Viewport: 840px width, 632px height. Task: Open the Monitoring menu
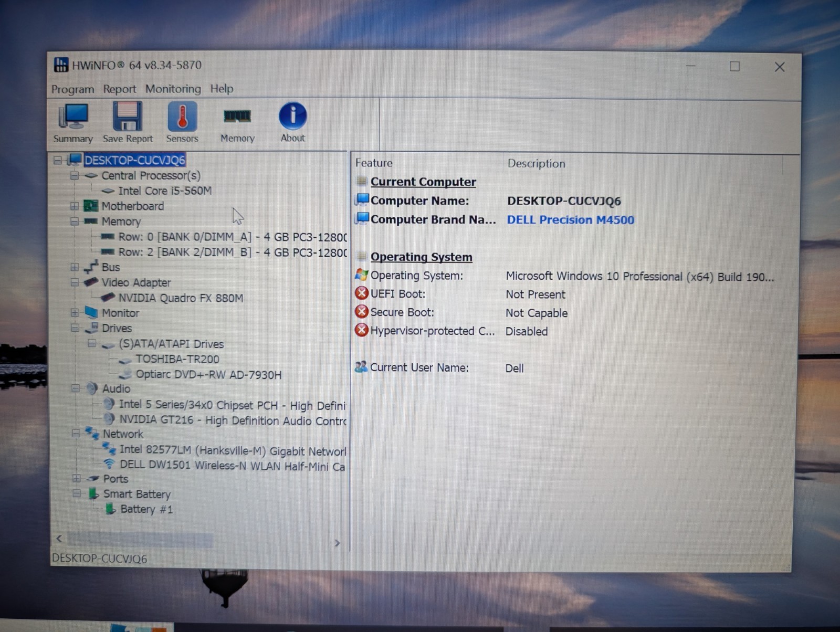pyautogui.click(x=173, y=89)
